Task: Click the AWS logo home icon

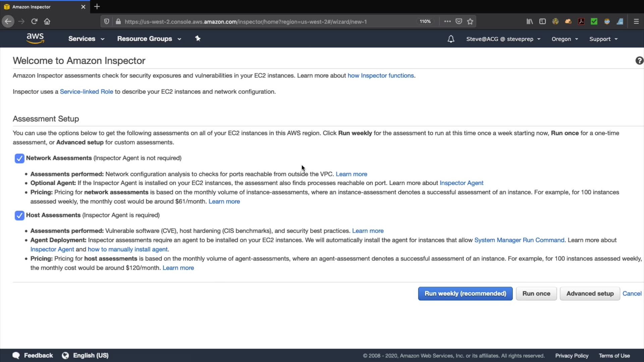Action: click(35, 39)
